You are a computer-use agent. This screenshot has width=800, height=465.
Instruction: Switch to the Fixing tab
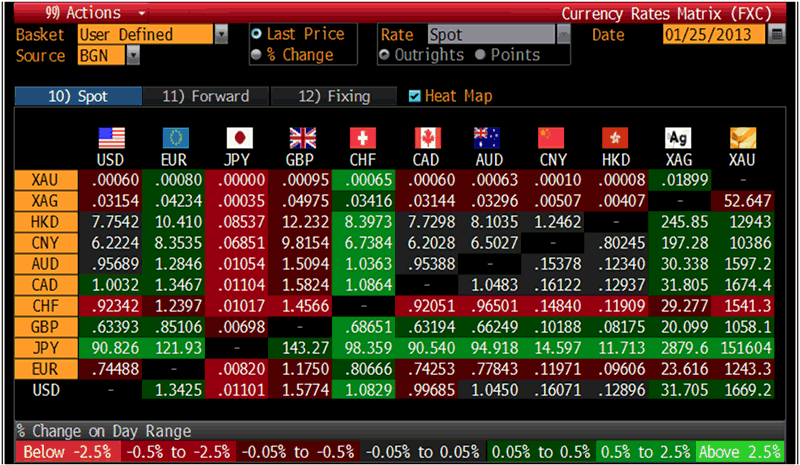(x=335, y=97)
